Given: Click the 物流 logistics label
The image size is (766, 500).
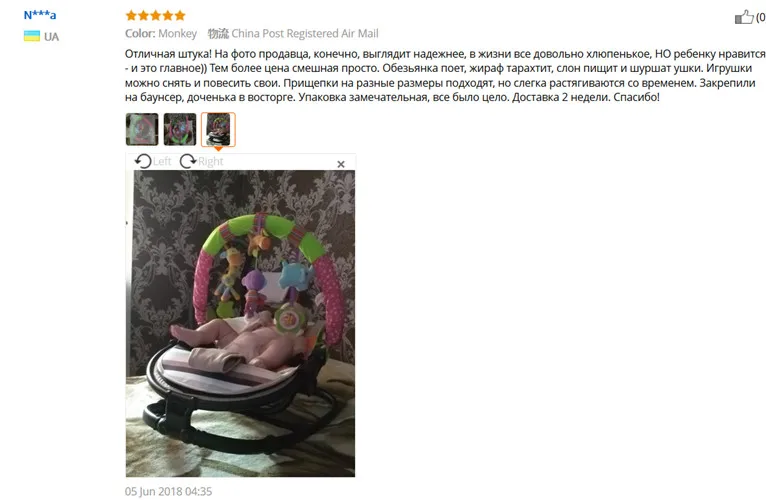Looking at the screenshot, I should 218,33.
